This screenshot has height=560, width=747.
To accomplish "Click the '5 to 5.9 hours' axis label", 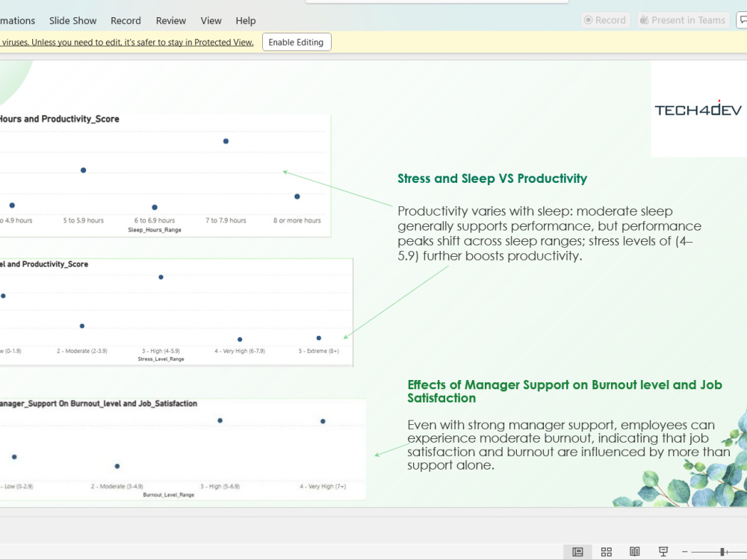I will tap(84, 220).
